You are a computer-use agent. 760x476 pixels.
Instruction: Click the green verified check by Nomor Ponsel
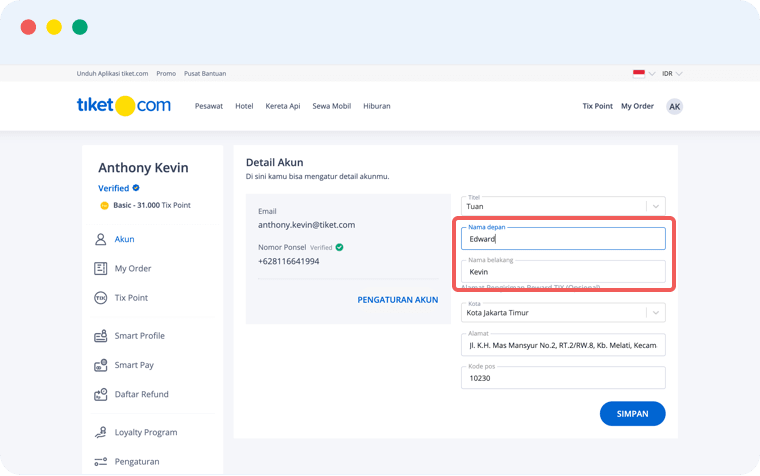coord(339,247)
